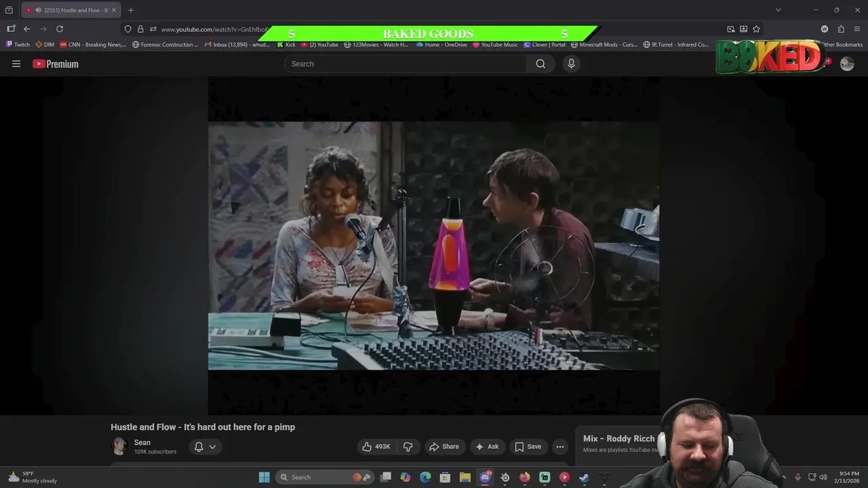Focus the YouTube search input field

(406, 64)
